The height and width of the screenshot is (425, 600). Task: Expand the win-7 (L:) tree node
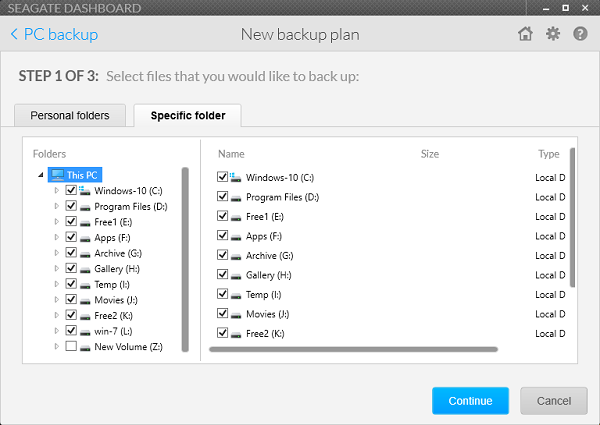point(57,331)
